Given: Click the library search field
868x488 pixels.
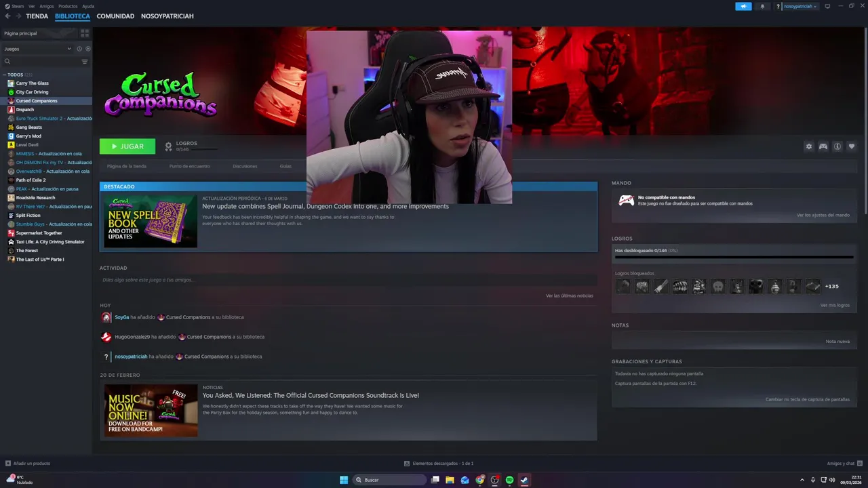Looking at the screenshot, I should 41,62.
